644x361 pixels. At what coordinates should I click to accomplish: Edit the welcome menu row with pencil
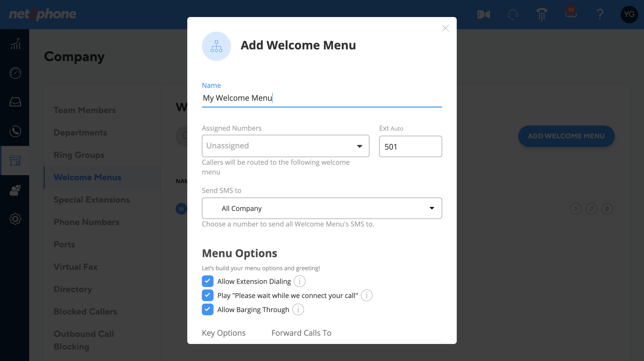click(x=591, y=209)
